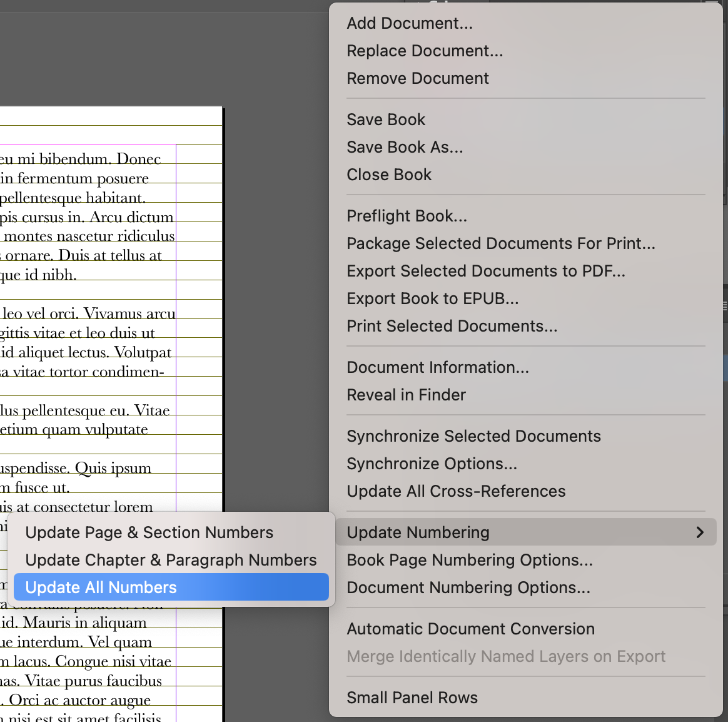Choose Replace Document
The image size is (728, 722).
tap(425, 51)
